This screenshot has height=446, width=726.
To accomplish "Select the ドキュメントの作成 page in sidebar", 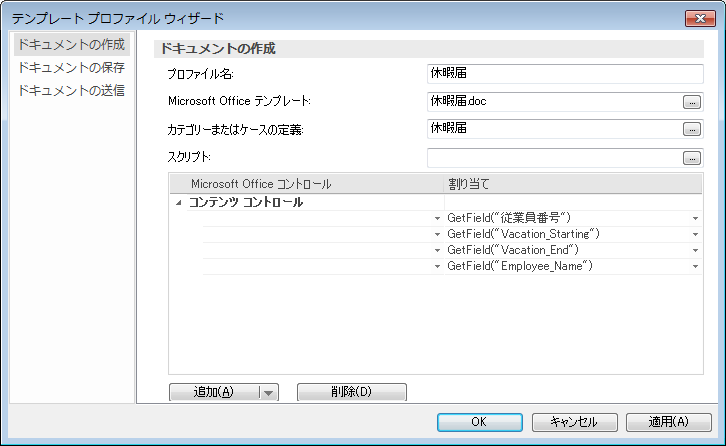I will coord(71,44).
